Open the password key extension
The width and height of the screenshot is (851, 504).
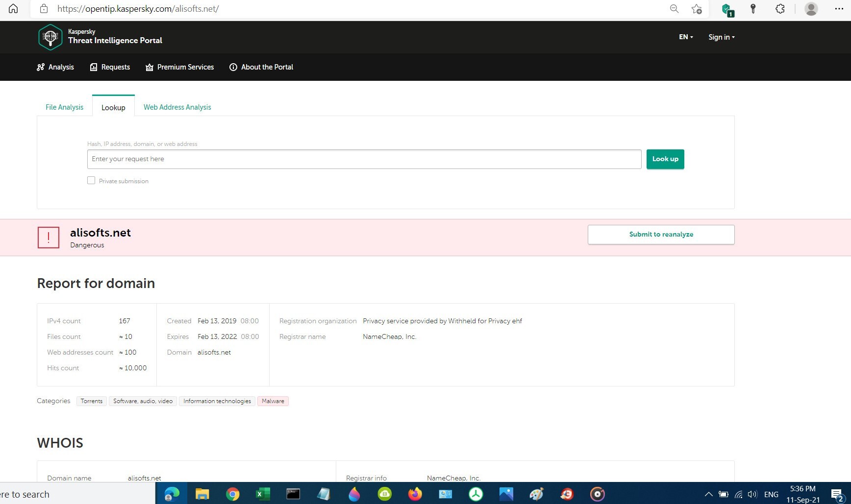coord(753,9)
